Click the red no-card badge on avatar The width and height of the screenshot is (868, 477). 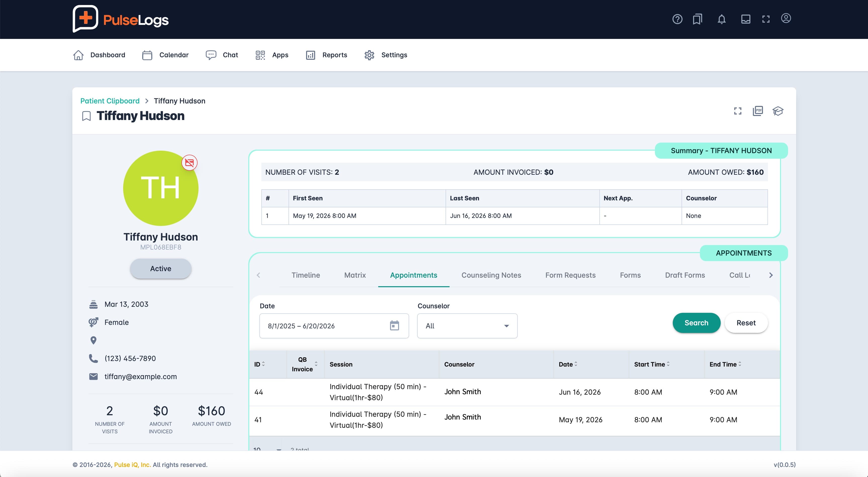click(189, 163)
